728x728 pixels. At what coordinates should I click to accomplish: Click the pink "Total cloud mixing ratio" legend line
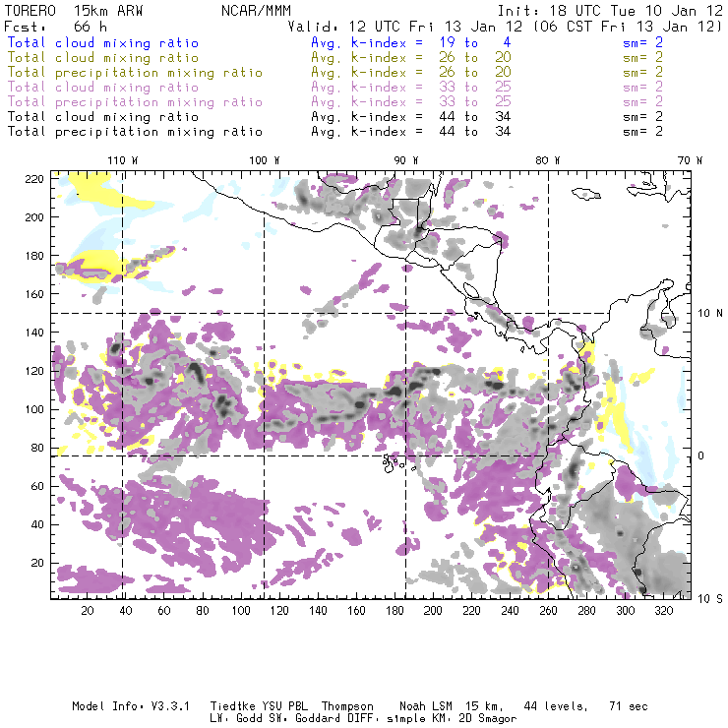pyautogui.click(x=103, y=88)
